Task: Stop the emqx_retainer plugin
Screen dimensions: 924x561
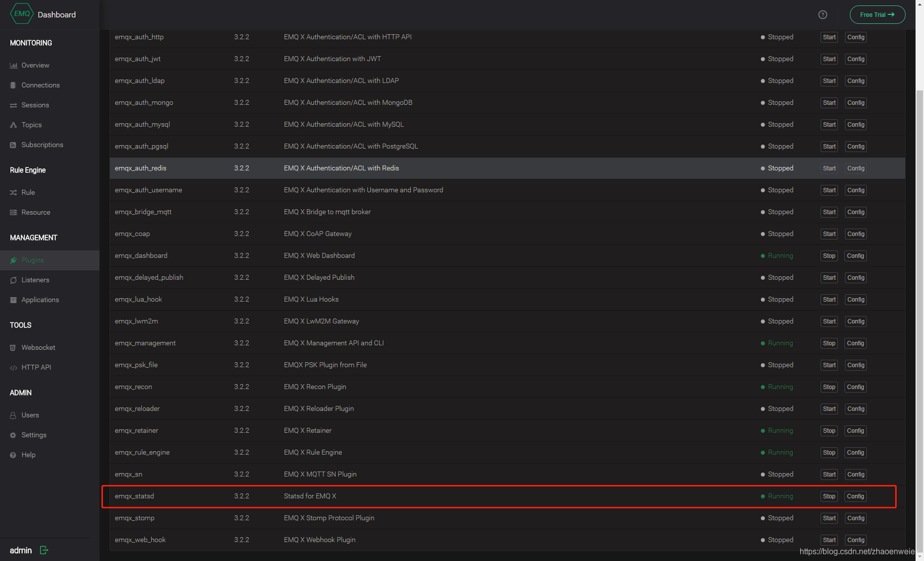Action: point(829,431)
